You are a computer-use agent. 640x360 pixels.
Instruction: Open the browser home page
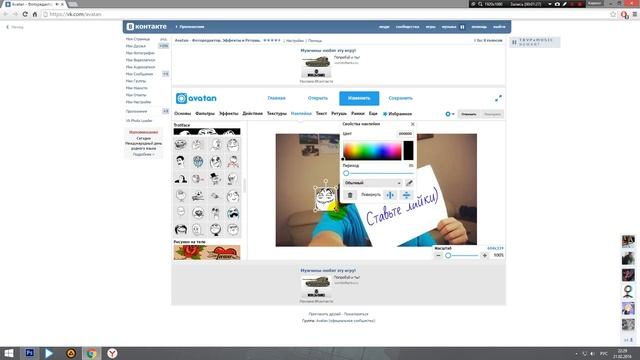coord(35,14)
